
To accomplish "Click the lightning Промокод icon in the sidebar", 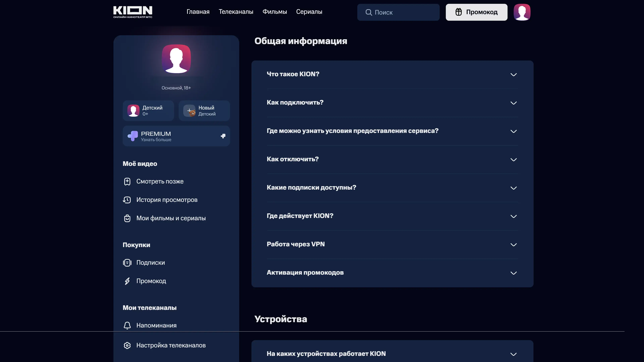I will pos(127,281).
